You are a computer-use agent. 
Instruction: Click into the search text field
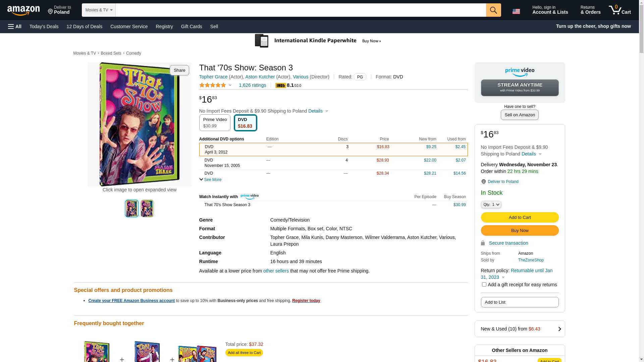point(301,10)
